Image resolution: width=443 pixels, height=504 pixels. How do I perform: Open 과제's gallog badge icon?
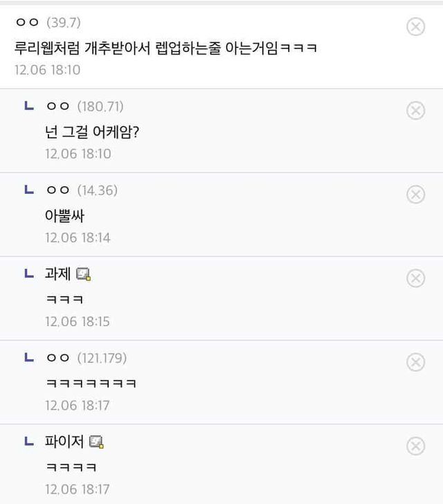pyautogui.click(x=84, y=275)
